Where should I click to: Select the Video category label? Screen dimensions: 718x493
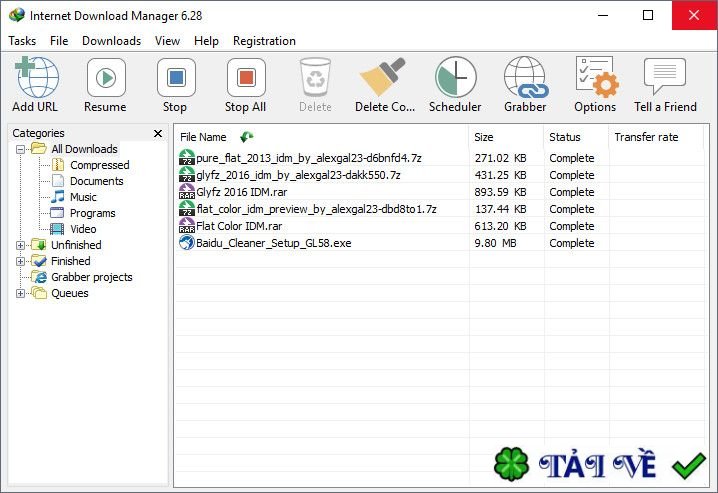point(83,229)
